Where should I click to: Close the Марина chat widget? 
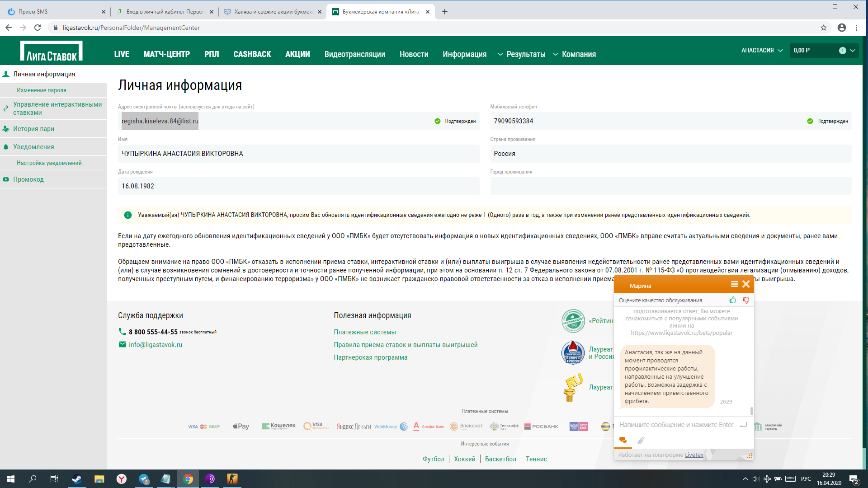[x=746, y=284]
